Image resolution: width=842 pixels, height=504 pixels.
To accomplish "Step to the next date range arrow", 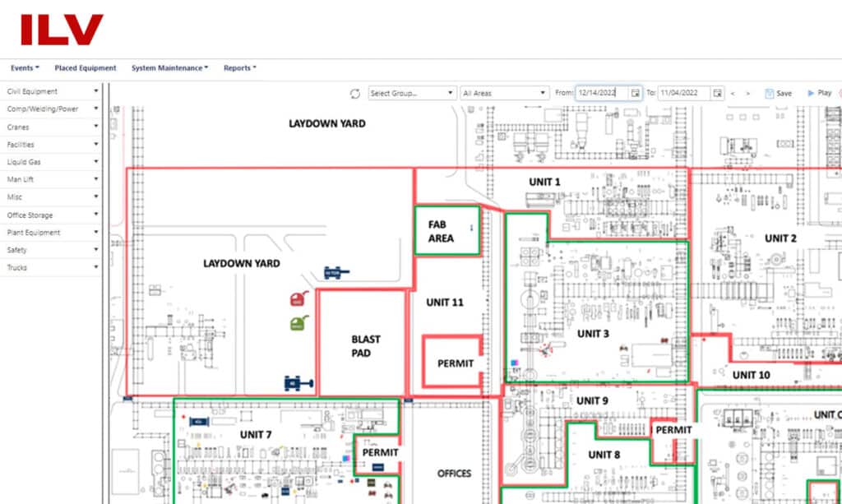I will (747, 94).
